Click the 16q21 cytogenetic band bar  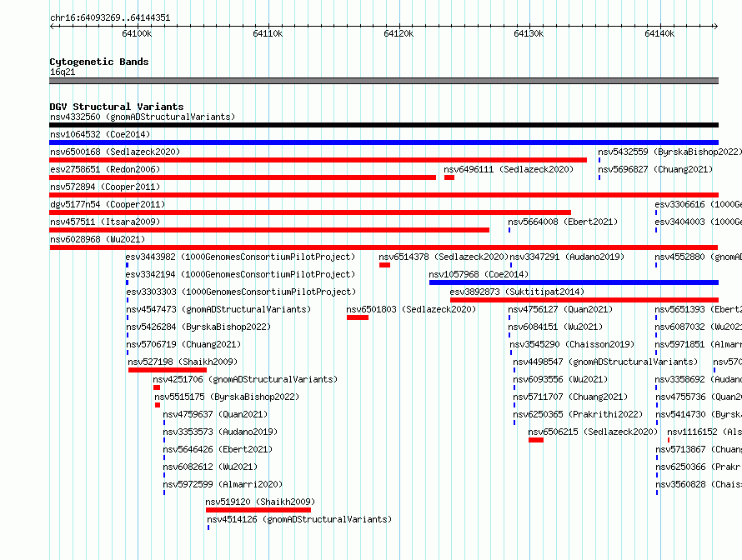point(384,81)
